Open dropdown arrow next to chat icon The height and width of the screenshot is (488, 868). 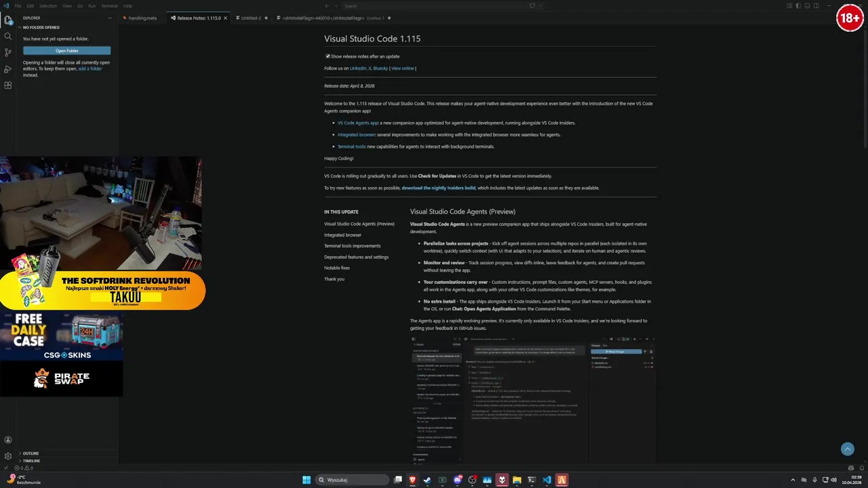tap(540, 5)
